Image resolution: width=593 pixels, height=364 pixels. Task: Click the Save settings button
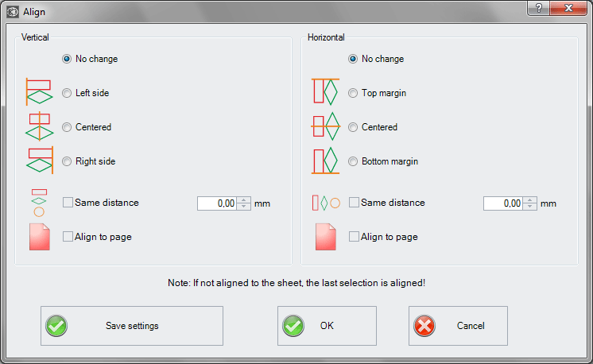(132, 326)
